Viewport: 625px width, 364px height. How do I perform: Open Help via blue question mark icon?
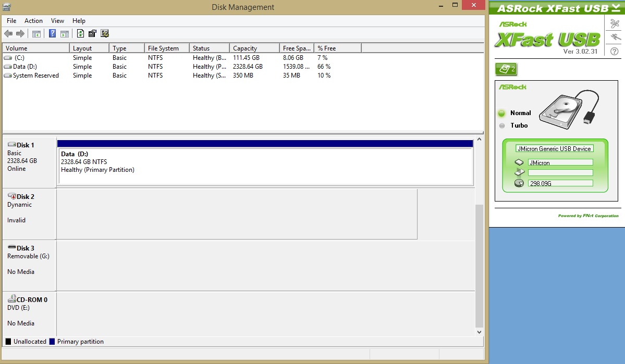coord(52,33)
